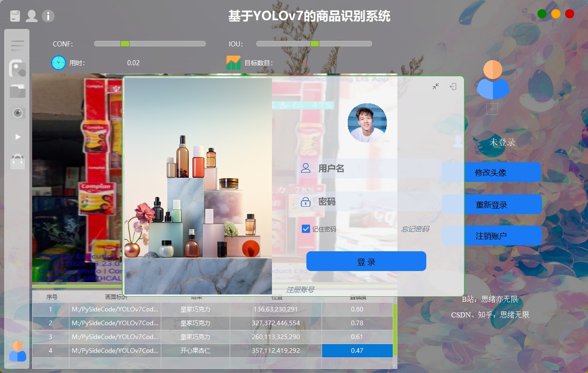Open the shopping bag icon in sidebar
The width and height of the screenshot is (588, 373).
(17, 161)
